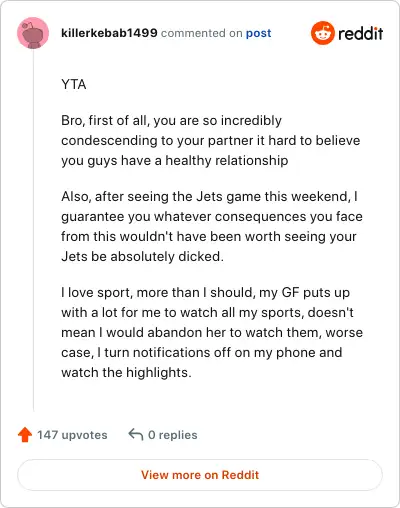
Task: Click the '0 replies' label
Action: (x=173, y=435)
